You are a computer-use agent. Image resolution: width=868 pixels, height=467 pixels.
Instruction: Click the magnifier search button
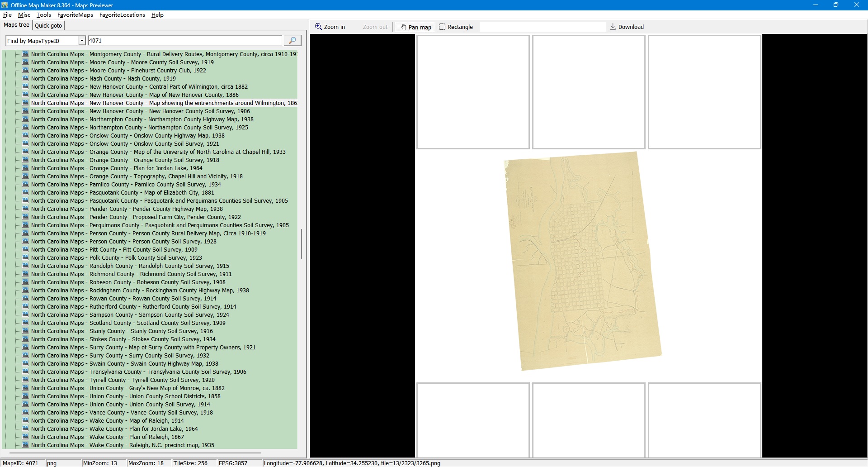coord(292,41)
